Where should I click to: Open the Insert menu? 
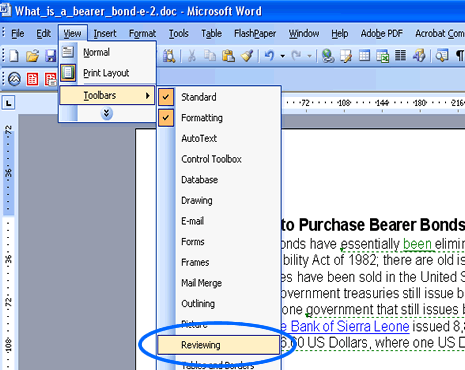pyautogui.click(x=105, y=34)
